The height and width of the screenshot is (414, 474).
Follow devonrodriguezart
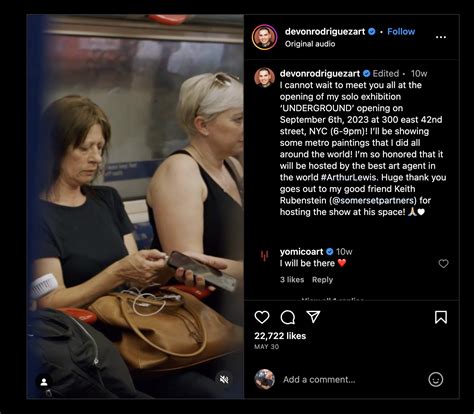point(401,31)
